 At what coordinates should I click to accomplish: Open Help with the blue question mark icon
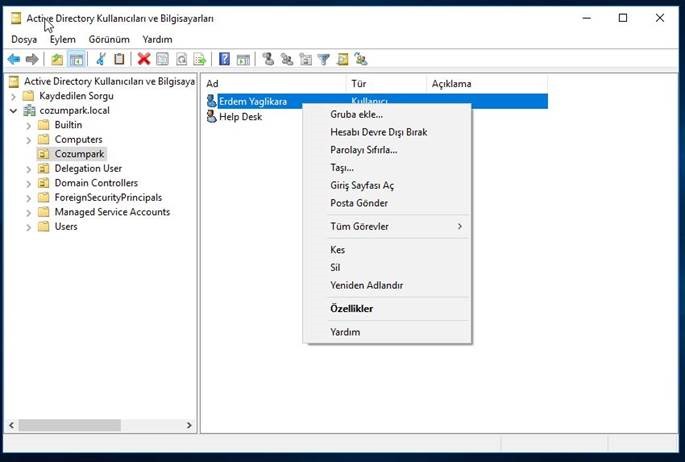224,59
